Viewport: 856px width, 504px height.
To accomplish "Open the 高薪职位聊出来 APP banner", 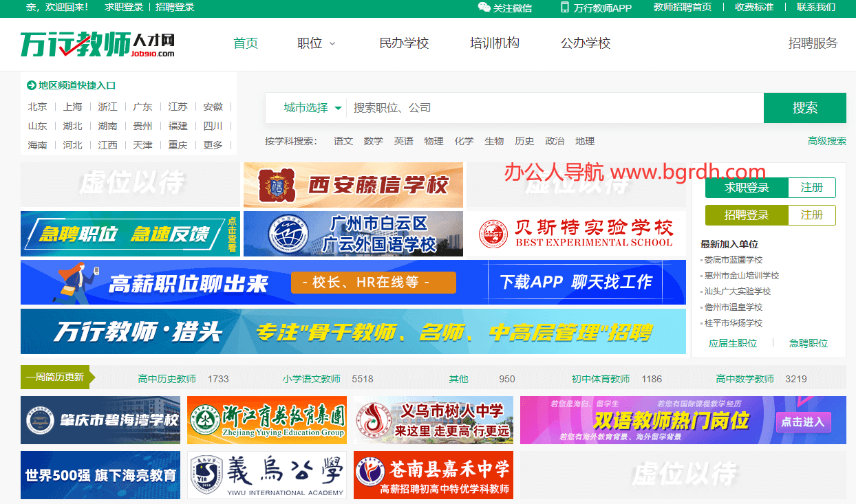I will click(353, 282).
